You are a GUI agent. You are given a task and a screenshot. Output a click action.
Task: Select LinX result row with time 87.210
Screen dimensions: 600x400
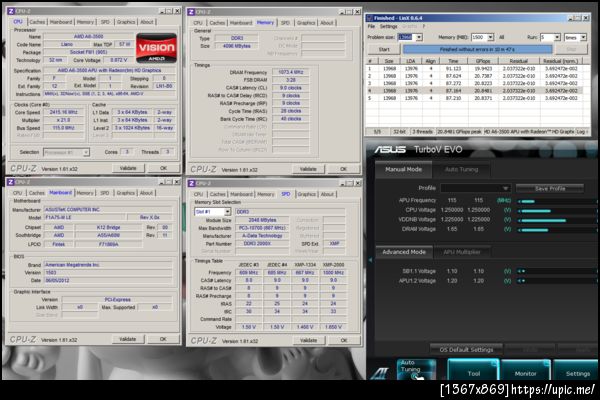coord(474,98)
